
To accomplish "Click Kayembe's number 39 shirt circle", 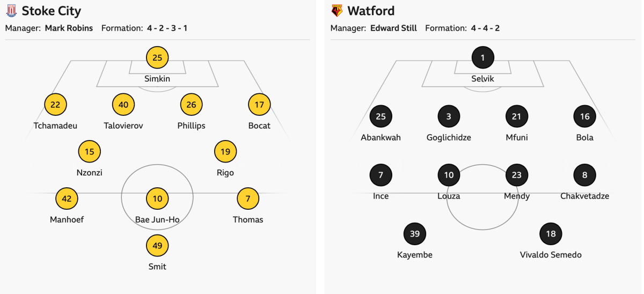I will (415, 233).
